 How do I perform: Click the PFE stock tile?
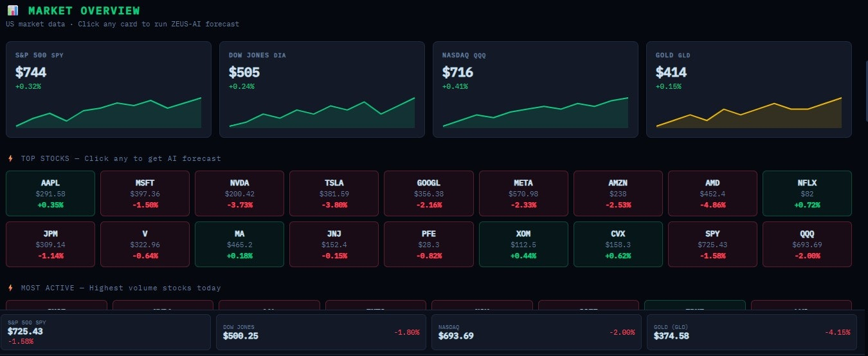click(429, 244)
